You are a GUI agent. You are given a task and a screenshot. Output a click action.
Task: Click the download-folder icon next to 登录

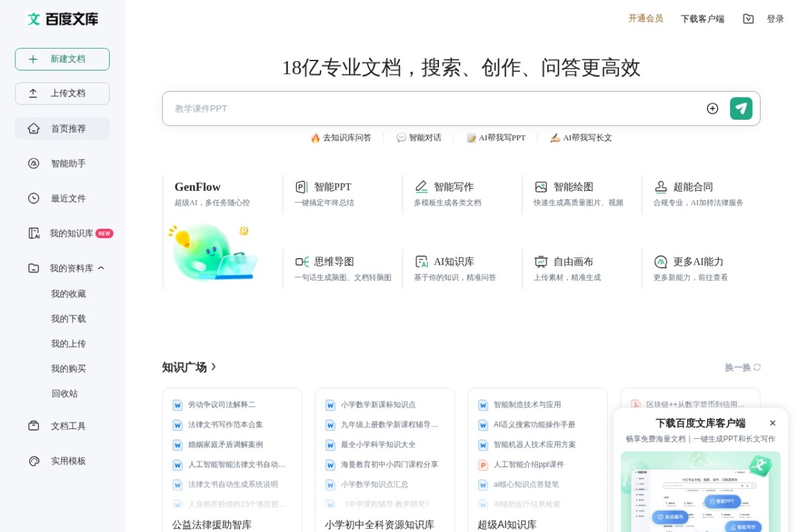pyautogui.click(x=748, y=19)
